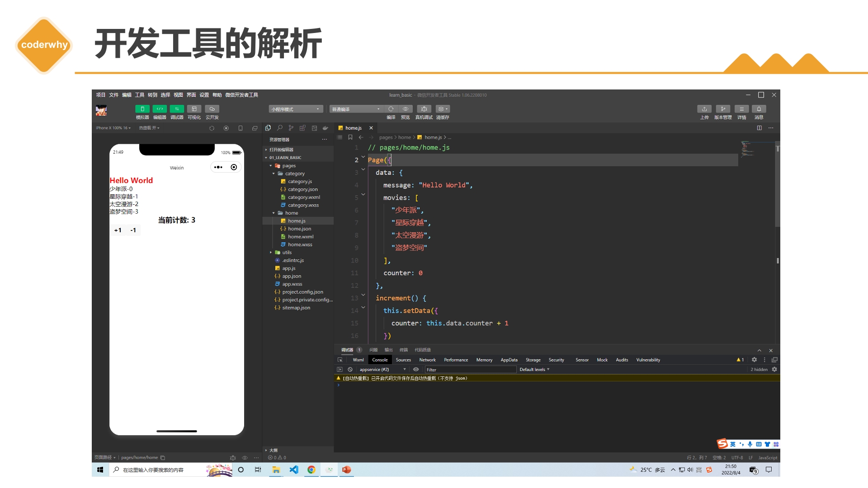
Task: Start 真机调试 real device debugging
Action: (424, 109)
